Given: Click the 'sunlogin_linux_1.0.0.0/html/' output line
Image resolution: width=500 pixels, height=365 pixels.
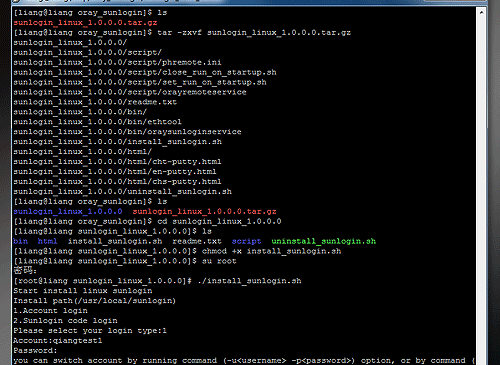Looking at the screenshot, I should click(x=83, y=152).
